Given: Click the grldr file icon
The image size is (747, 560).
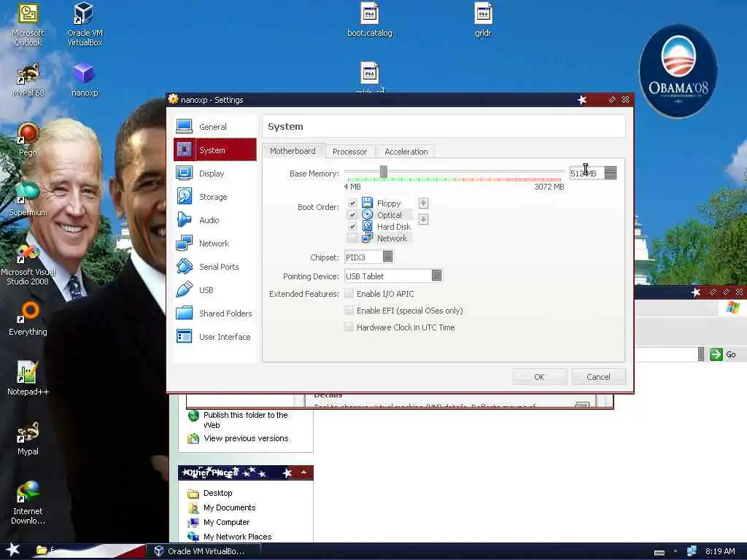Looking at the screenshot, I should tap(483, 20).
